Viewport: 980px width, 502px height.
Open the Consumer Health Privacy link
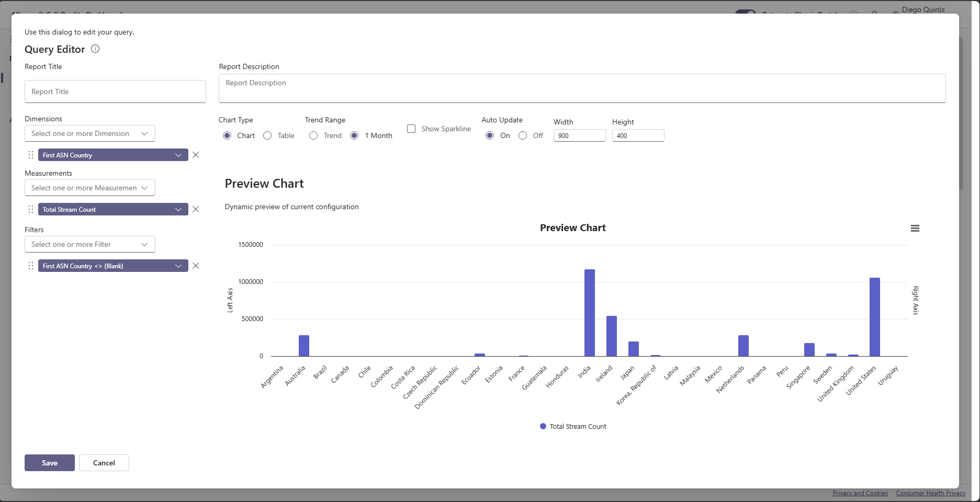coord(931,493)
